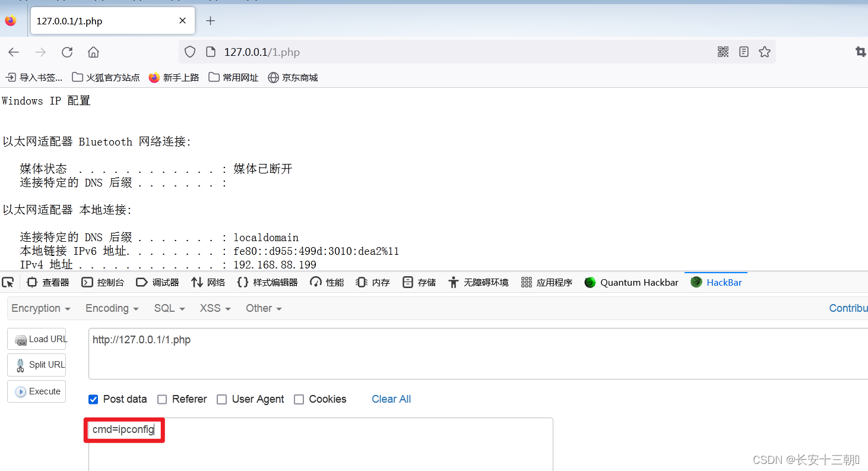The height and width of the screenshot is (471, 868).
Task: Switch to the 网络 network tab
Action: point(208,283)
